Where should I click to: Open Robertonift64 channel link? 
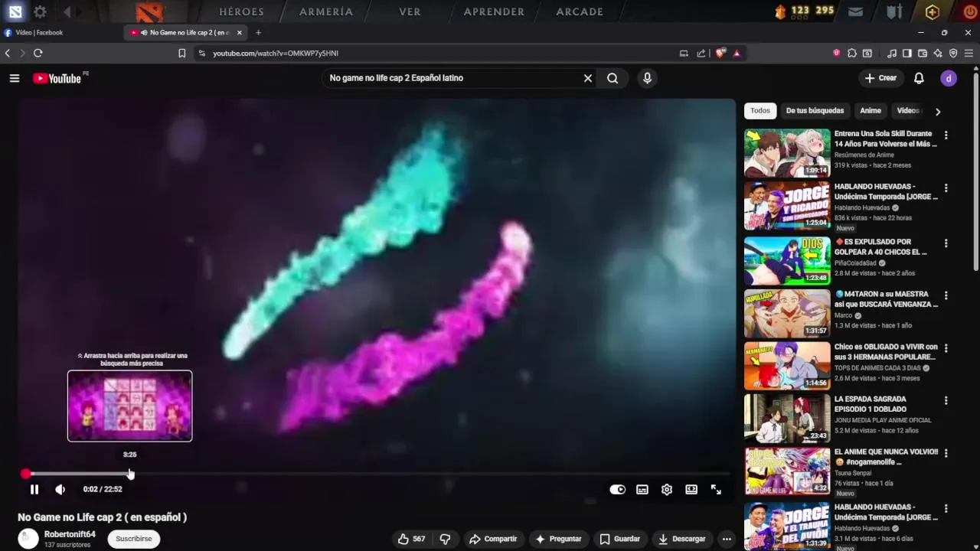(x=70, y=534)
